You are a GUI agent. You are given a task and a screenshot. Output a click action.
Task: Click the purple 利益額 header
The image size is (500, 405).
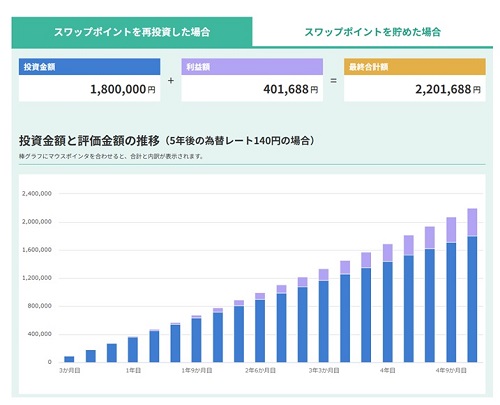[252, 67]
